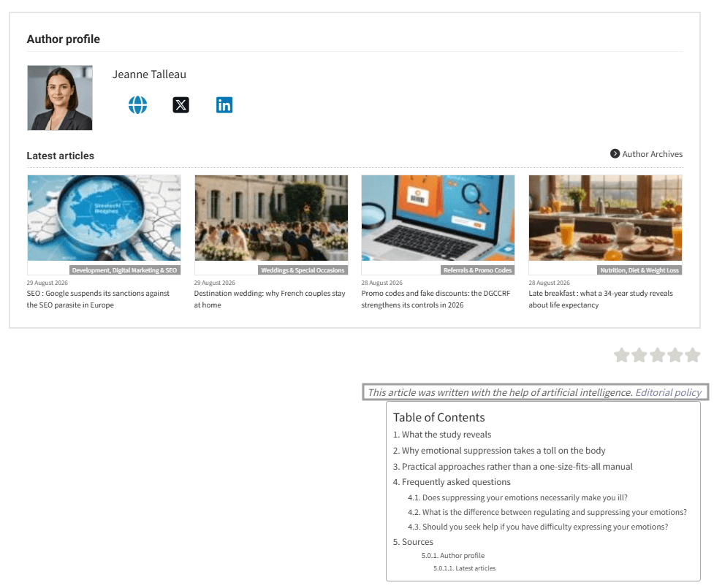Click the '28 August 2026' date under promo codes article

click(381, 283)
